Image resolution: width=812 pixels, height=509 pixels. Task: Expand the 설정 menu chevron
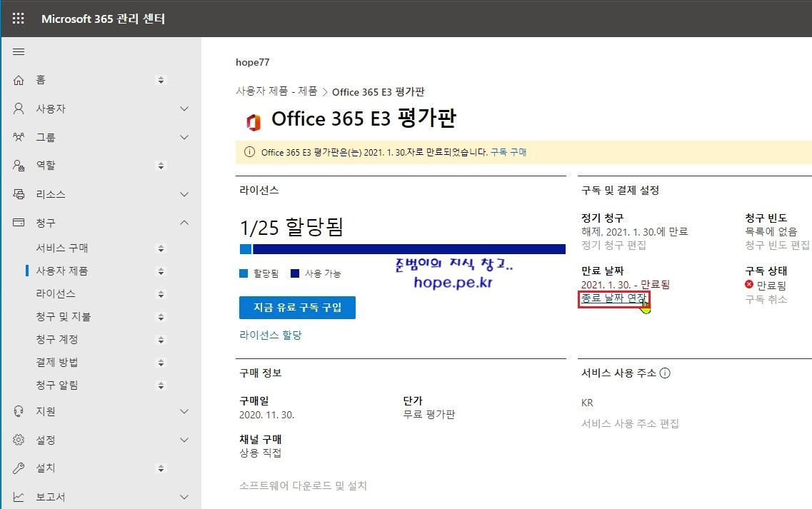tap(184, 440)
